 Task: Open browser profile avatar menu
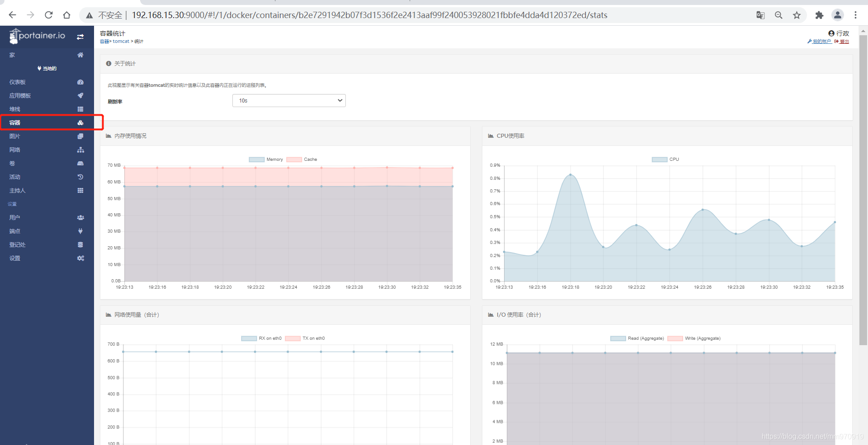[x=837, y=15]
